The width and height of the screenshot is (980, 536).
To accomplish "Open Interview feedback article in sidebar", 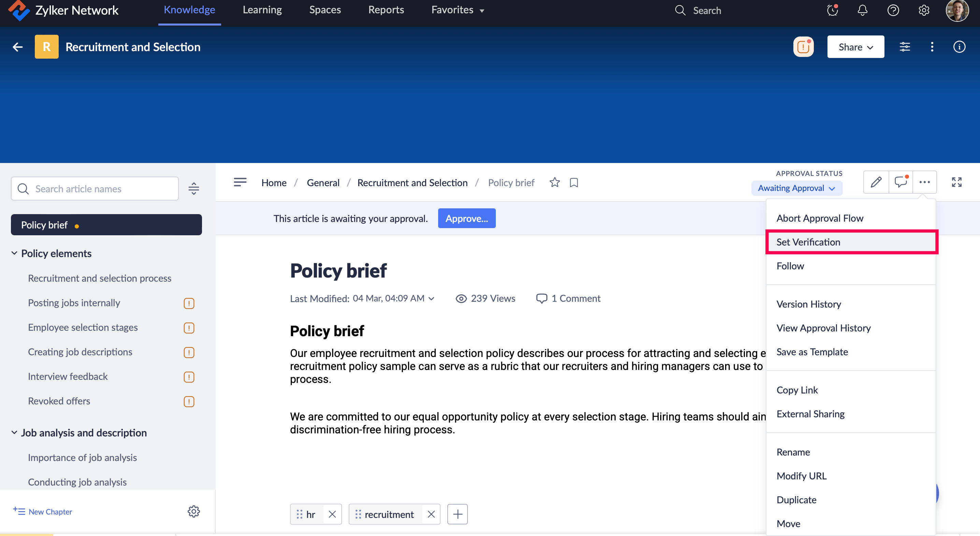I will click(68, 376).
